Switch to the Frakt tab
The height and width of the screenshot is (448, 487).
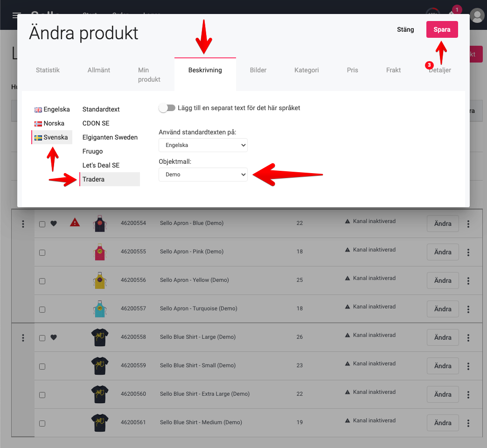click(394, 70)
